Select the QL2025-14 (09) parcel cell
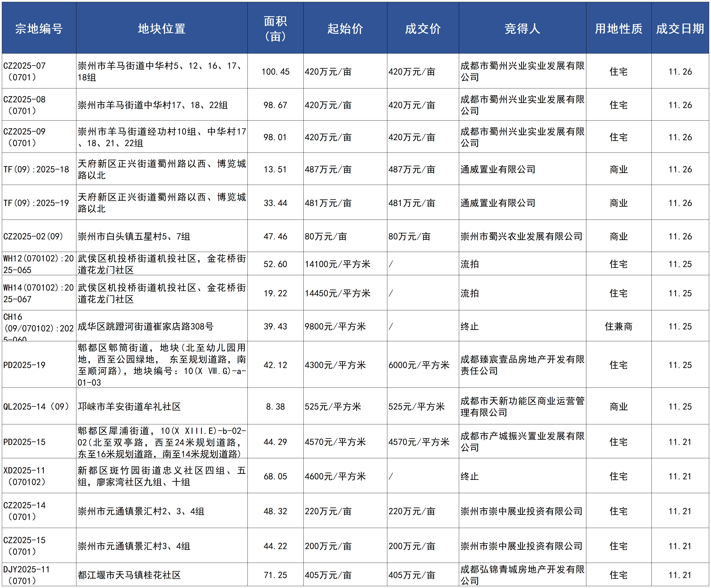 point(36,406)
